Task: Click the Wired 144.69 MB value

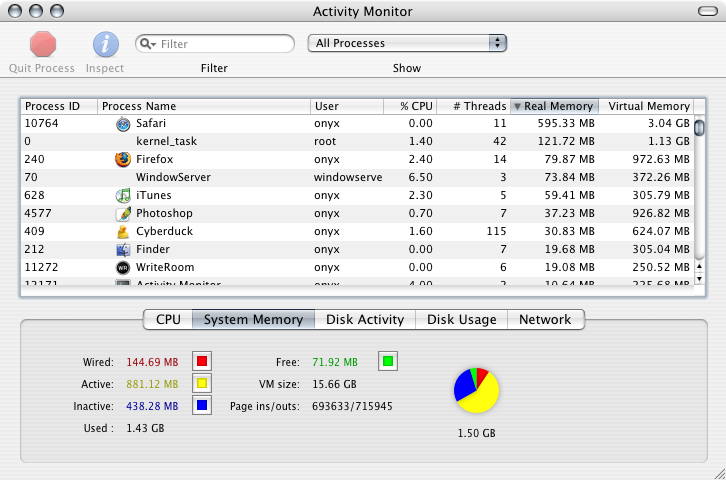Action: coord(152,362)
